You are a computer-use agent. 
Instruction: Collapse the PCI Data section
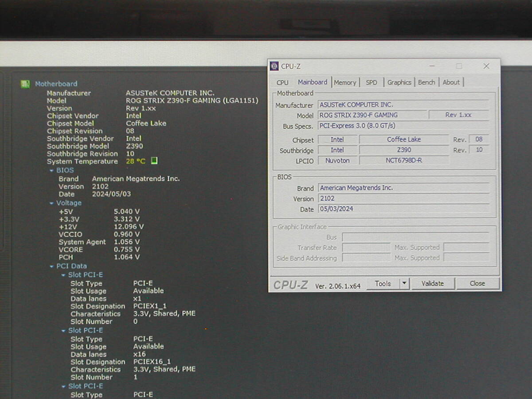52,266
